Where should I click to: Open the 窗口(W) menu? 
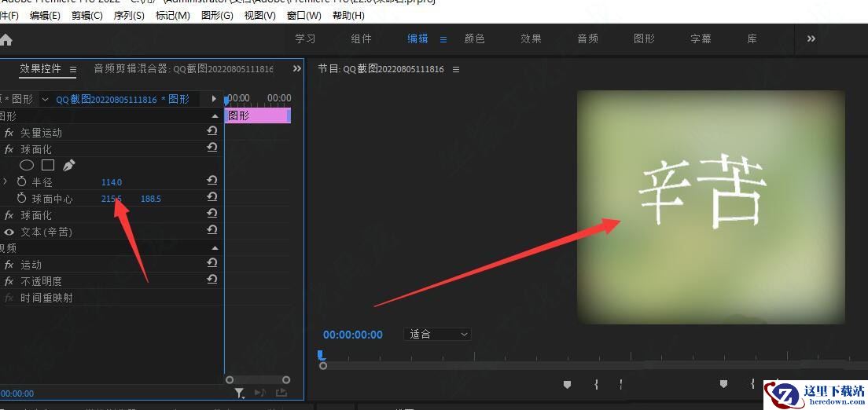[x=304, y=16]
